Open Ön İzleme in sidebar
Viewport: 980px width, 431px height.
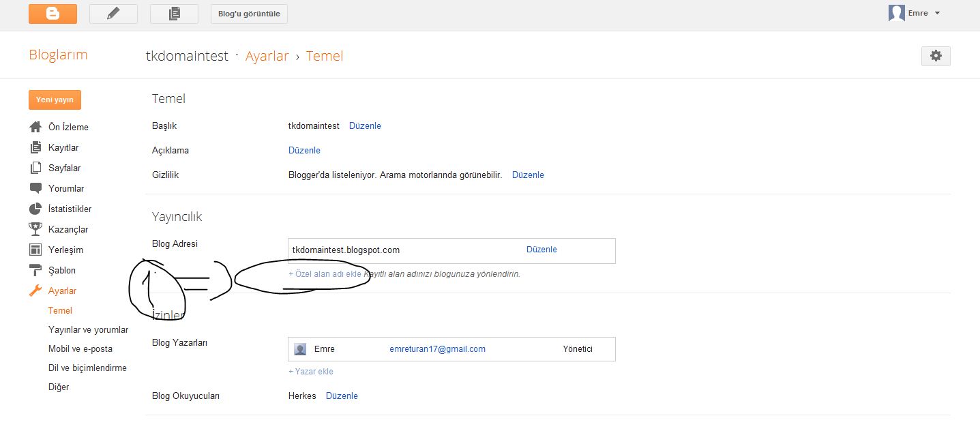pyautogui.click(x=68, y=127)
